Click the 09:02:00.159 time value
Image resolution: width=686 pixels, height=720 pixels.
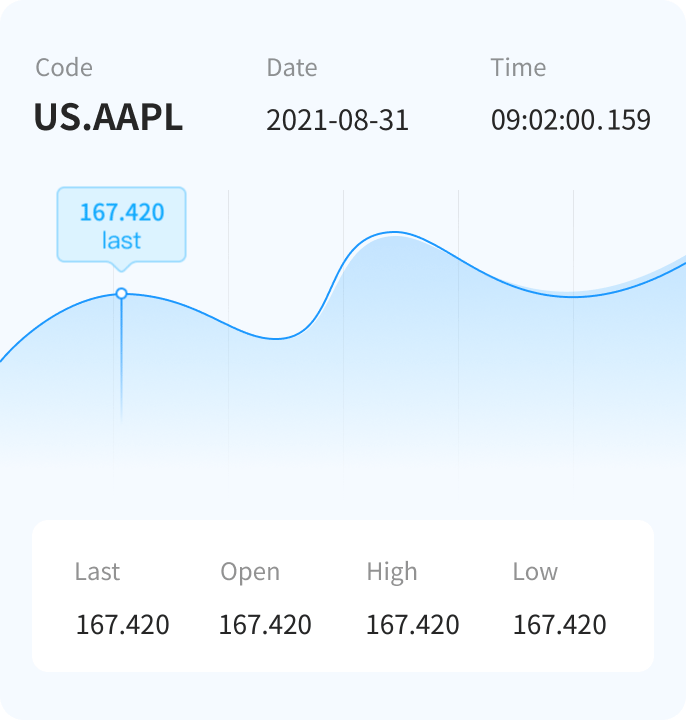point(570,121)
